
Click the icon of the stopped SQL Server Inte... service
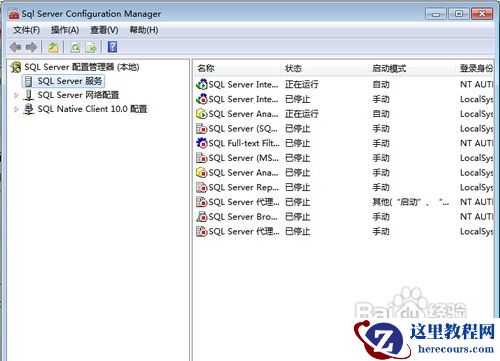point(201,99)
